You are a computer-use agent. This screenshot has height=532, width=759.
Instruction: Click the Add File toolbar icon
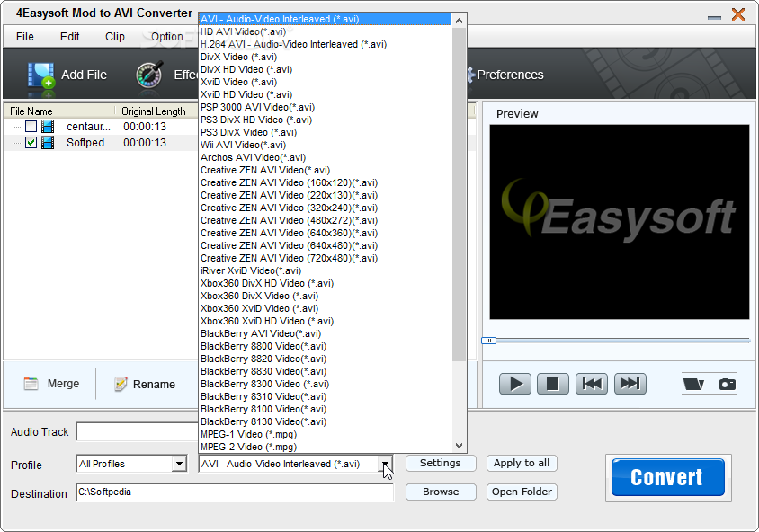[40, 75]
